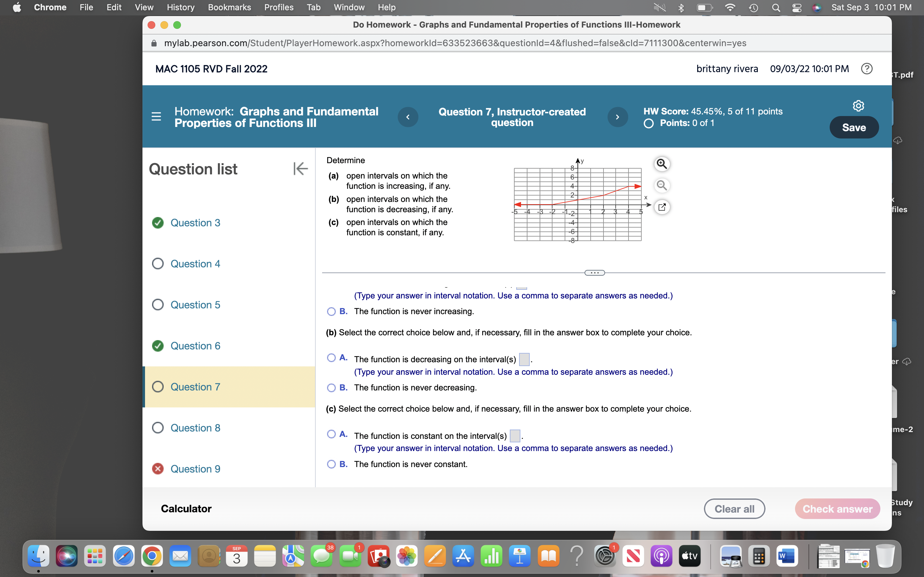Open Question 8 from the question list
Screen dimensions: 924x577
click(195, 428)
